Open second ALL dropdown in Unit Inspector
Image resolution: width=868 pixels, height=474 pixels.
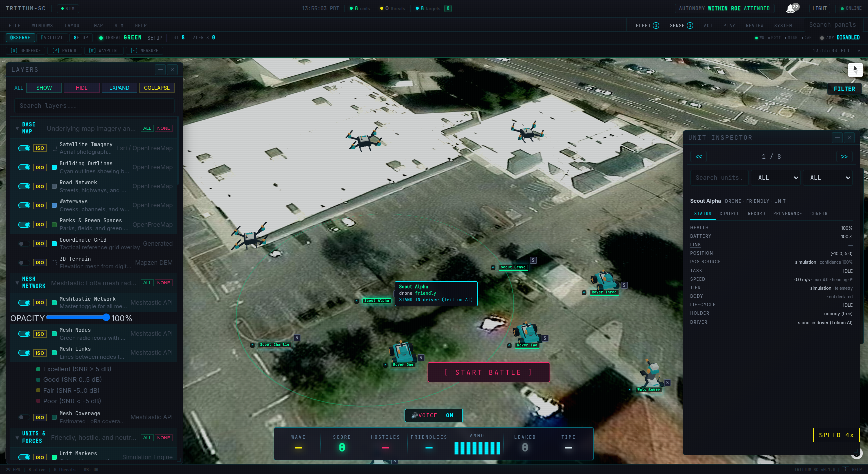pyautogui.click(x=828, y=178)
